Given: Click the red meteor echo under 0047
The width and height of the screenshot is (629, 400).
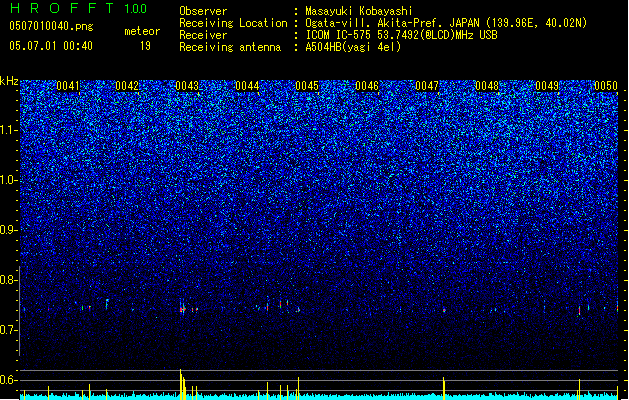Looking at the screenshot, I should [444, 310].
